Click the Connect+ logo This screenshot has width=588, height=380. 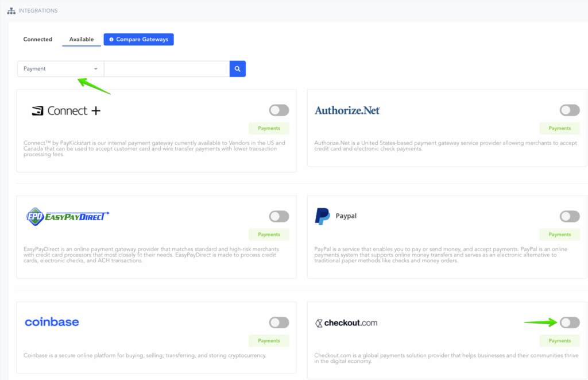[66, 111]
